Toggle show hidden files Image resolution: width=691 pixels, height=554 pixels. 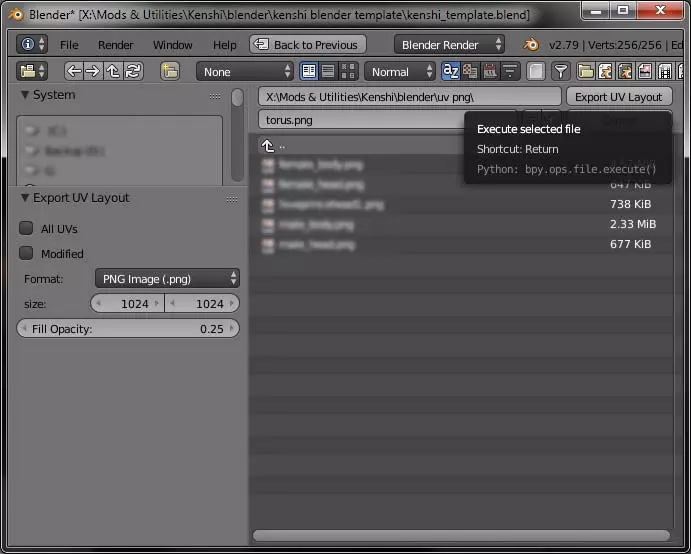(x=535, y=71)
